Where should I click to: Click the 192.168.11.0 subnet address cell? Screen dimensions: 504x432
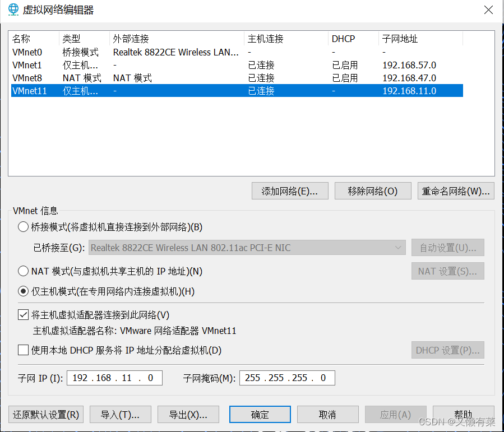409,91
